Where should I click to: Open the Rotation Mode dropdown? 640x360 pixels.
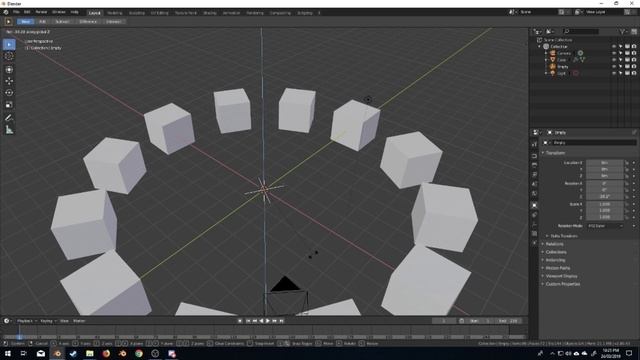tap(605, 226)
